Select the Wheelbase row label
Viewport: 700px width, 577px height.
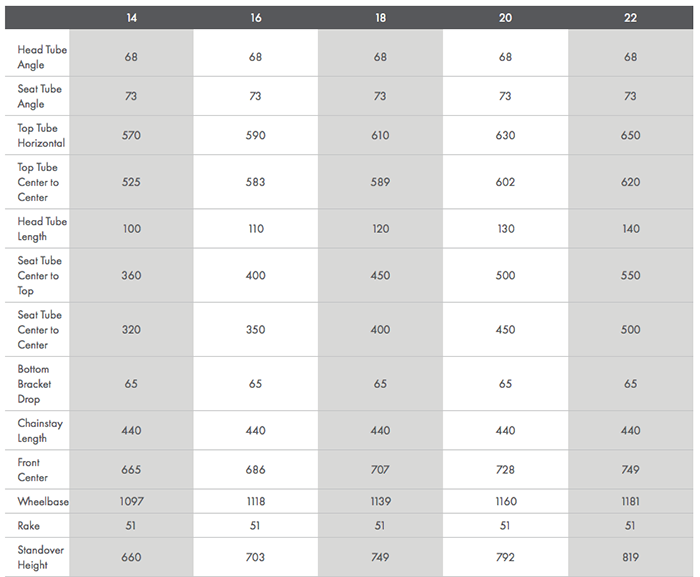[x=43, y=501]
